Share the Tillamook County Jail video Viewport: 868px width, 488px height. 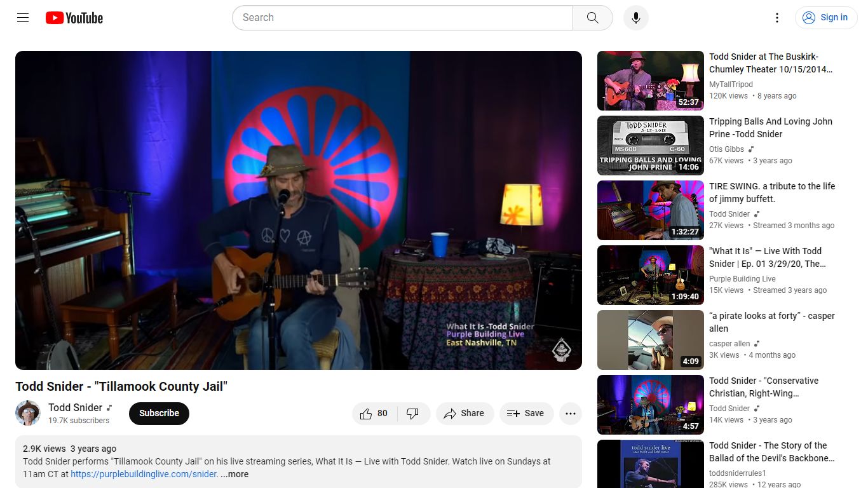click(465, 414)
